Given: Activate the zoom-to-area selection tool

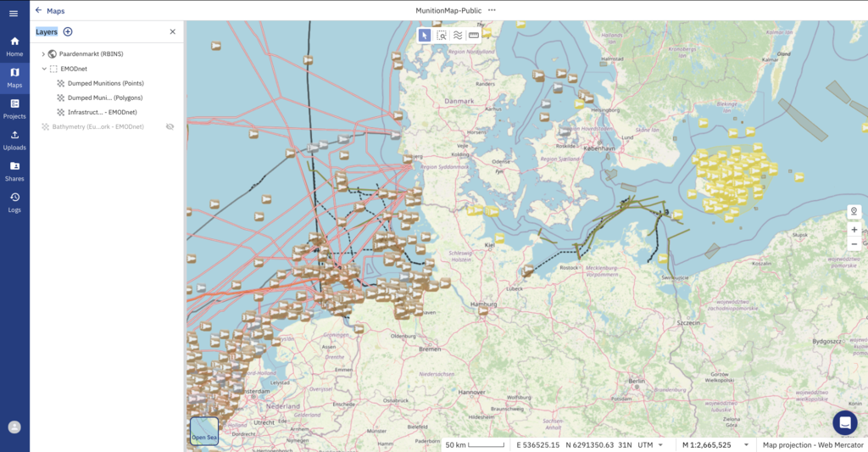Looking at the screenshot, I should [442, 36].
